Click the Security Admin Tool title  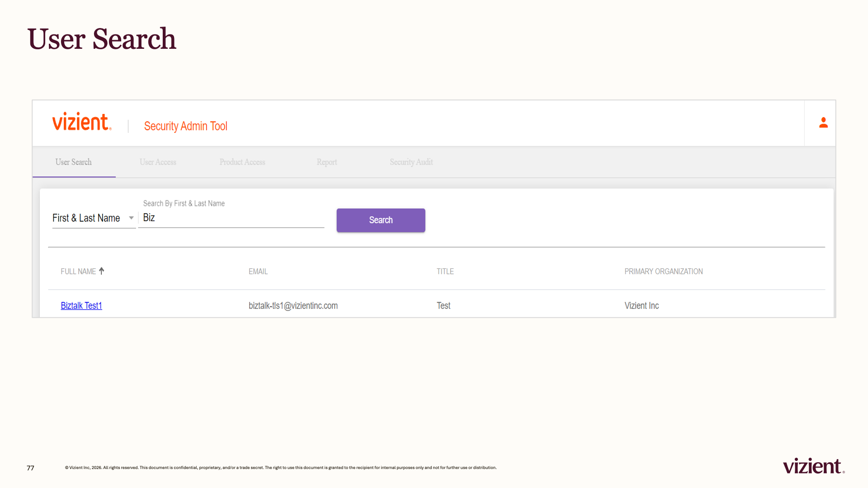tap(185, 126)
